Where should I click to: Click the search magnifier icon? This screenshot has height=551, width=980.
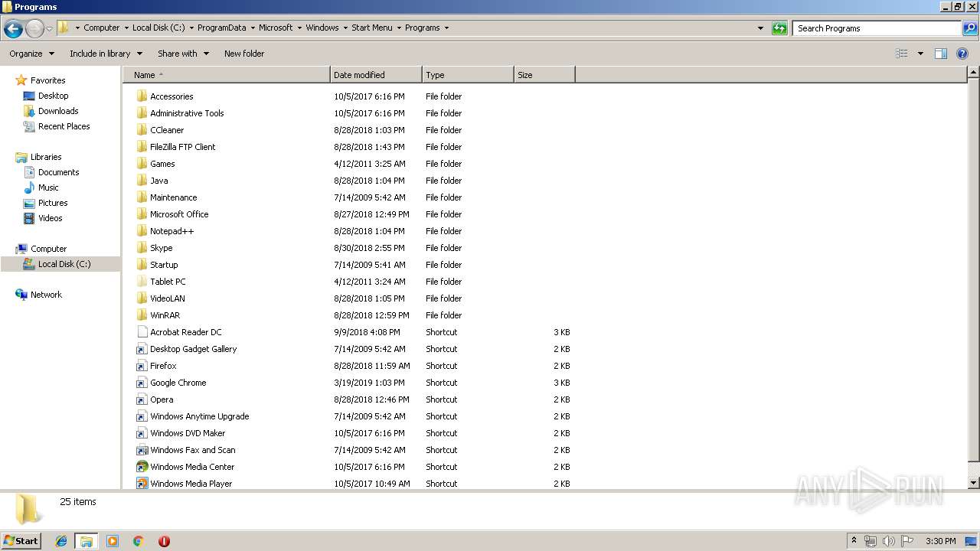pyautogui.click(x=969, y=28)
